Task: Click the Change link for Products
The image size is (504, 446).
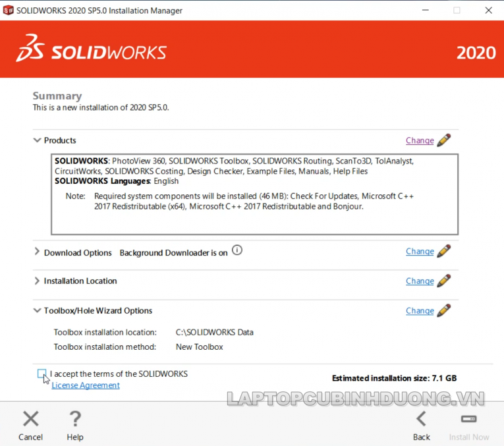Action: coord(420,140)
